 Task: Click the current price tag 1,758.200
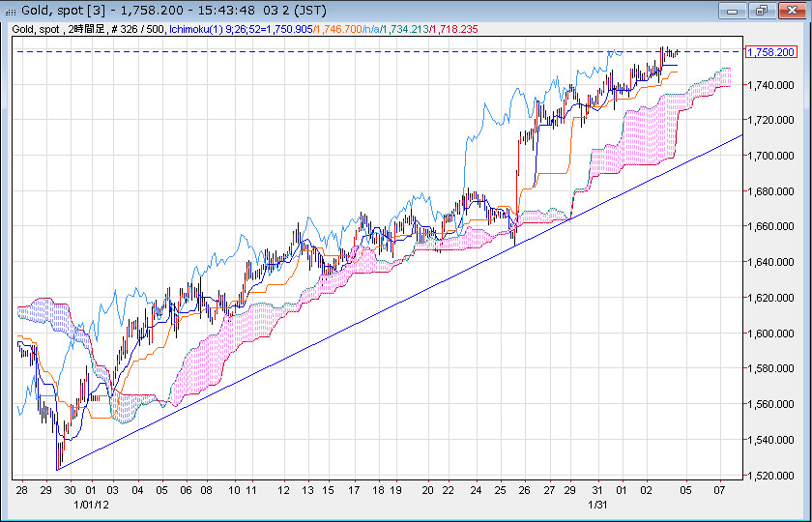tap(770, 51)
